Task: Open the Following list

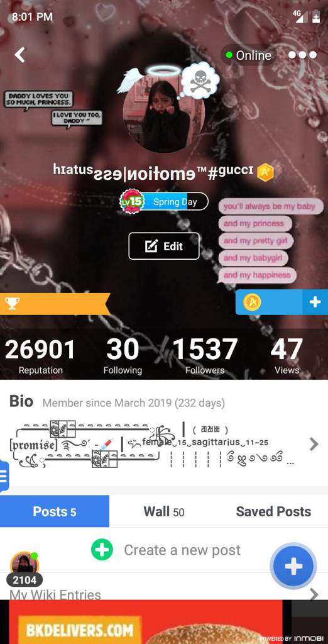Action: (123, 356)
